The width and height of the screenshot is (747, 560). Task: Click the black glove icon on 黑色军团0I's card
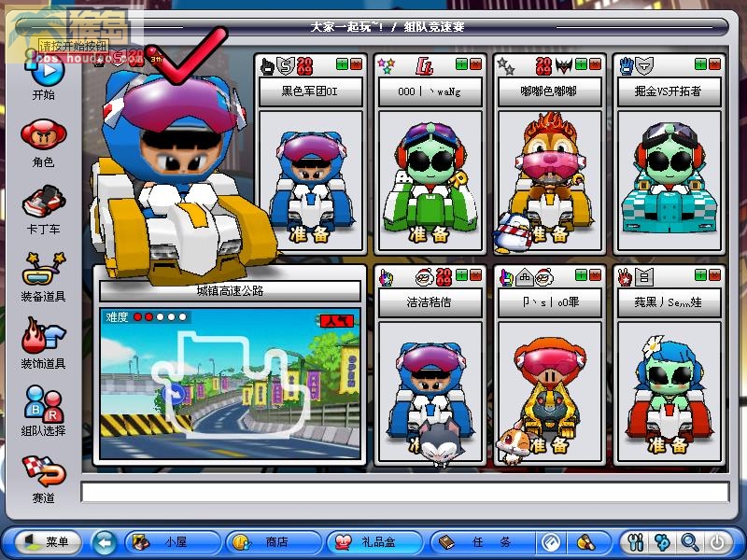(x=268, y=66)
